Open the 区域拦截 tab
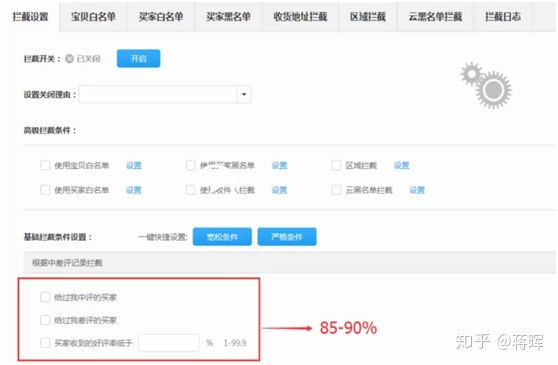Screen dimensions: 558x365 (x=368, y=17)
